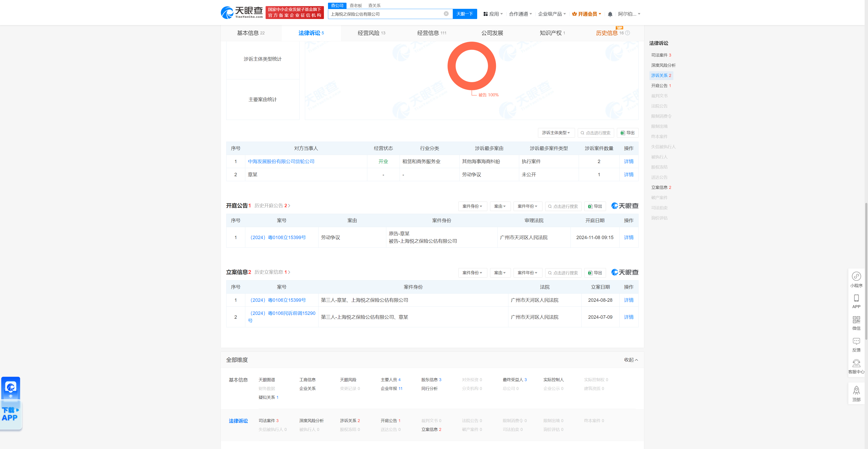The image size is (868, 449).
Task: Export the 立案信息 table with 导出
Action: pos(595,273)
